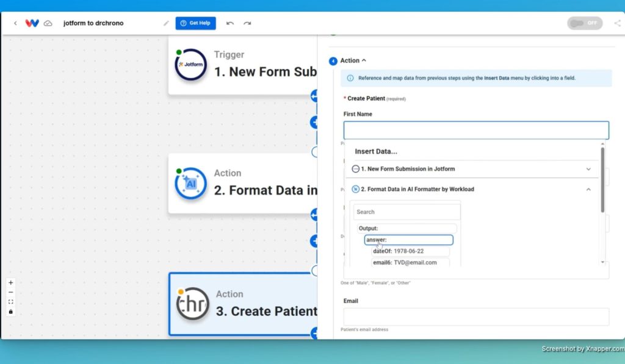
Task: Focus the First Name input field
Action: pos(476,130)
